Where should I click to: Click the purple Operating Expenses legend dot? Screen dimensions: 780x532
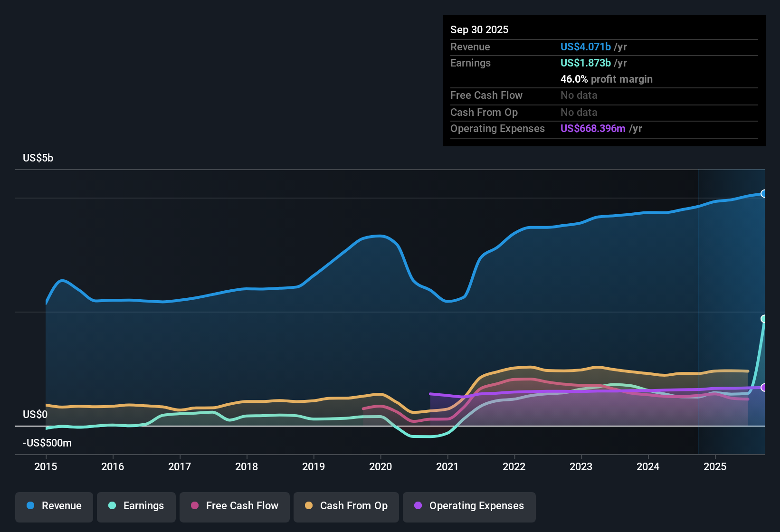[418, 505]
